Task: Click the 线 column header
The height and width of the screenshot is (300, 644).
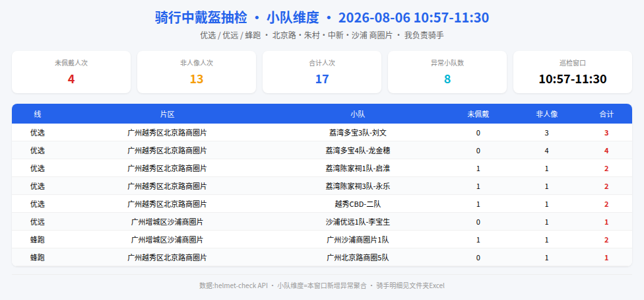Action: click(38, 114)
